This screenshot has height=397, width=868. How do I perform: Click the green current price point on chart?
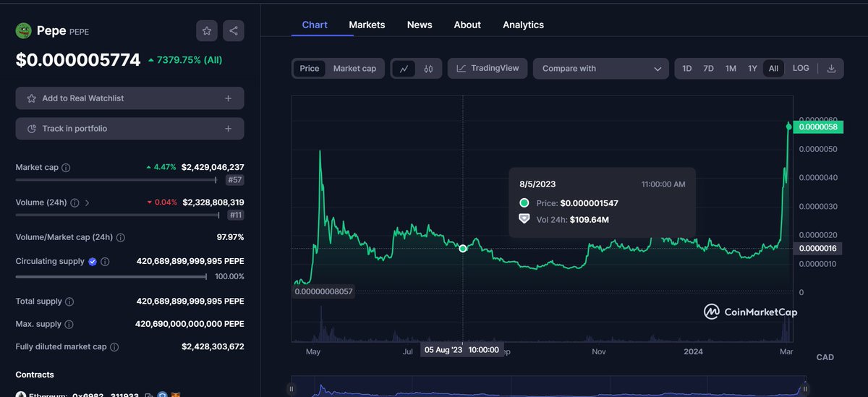click(788, 127)
